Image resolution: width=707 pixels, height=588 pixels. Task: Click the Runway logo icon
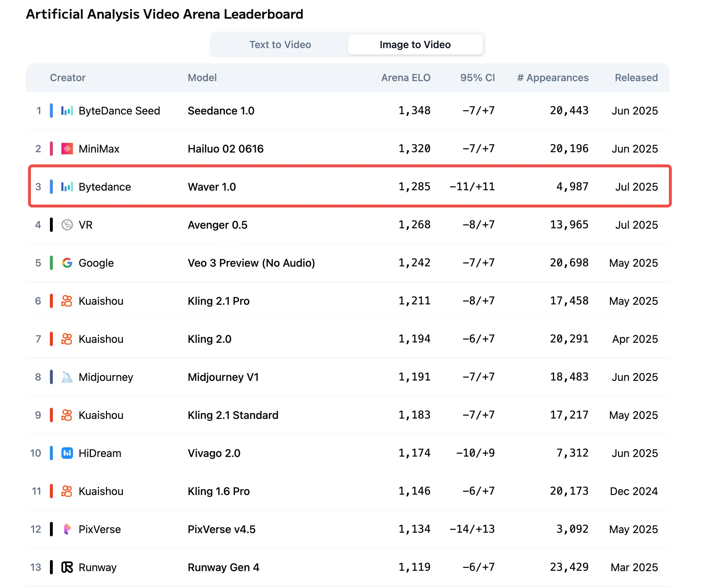(x=67, y=567)
